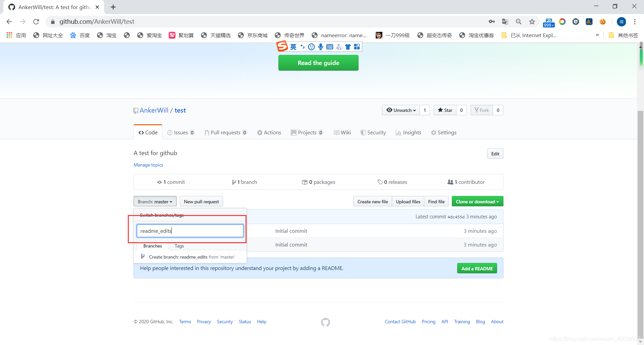This screenshot has height=345, width=644.
Task: Open the Wiki tab
Action: 342,133
